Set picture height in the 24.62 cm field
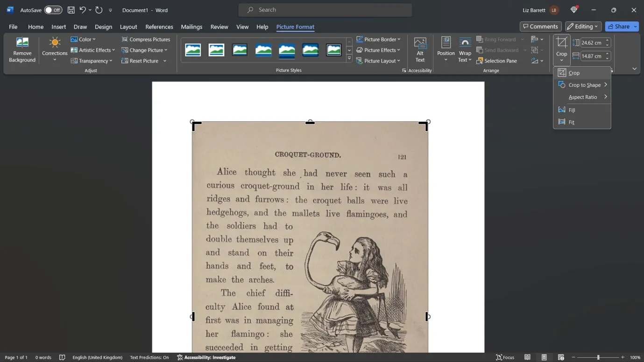 pos(592,42)
